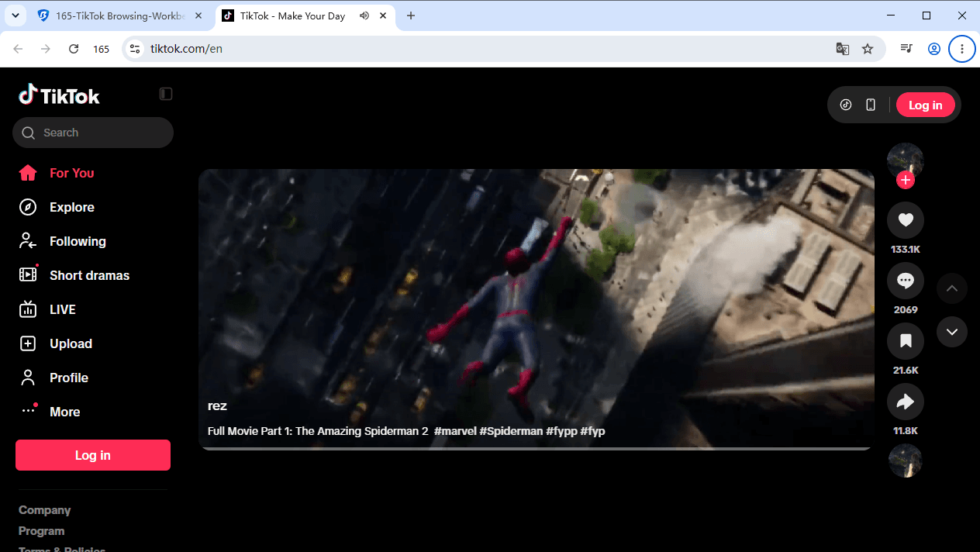Open comments with the speech bubble icon
Viewport: 980px width, 552px height.
pyautogui.click(x=906, y=281)
